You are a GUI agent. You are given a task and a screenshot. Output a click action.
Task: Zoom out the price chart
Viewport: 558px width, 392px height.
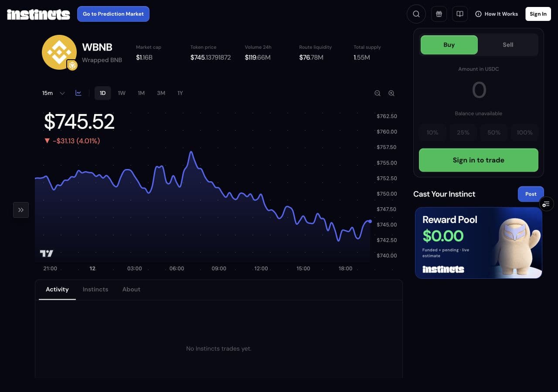click(378, 93)
